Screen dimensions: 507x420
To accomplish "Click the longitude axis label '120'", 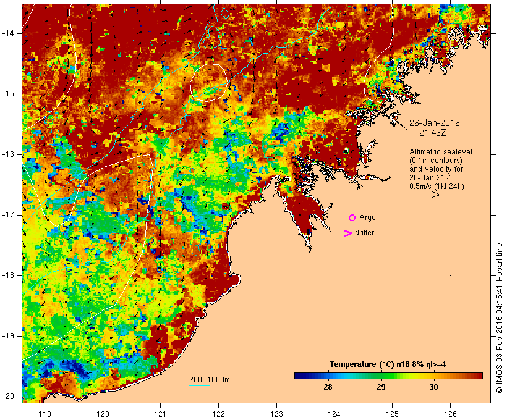I will point(103,414).
